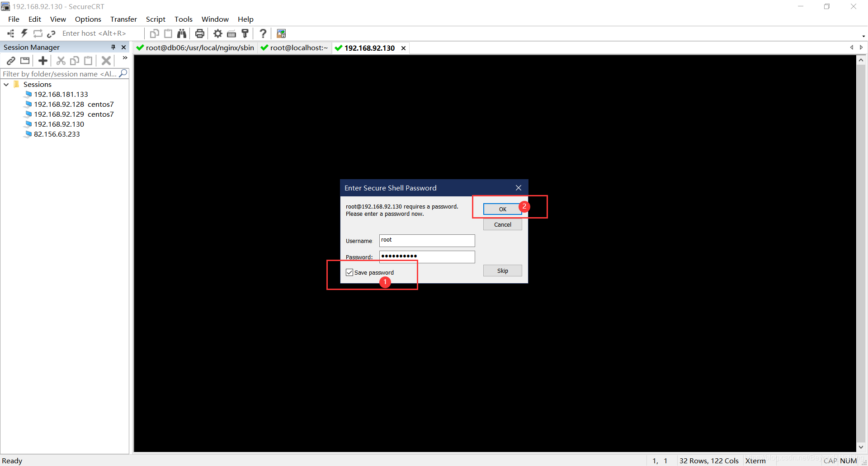Open the Help menu
The width and height of the screenshot is (868, 466).
click(x=245, y=19)
